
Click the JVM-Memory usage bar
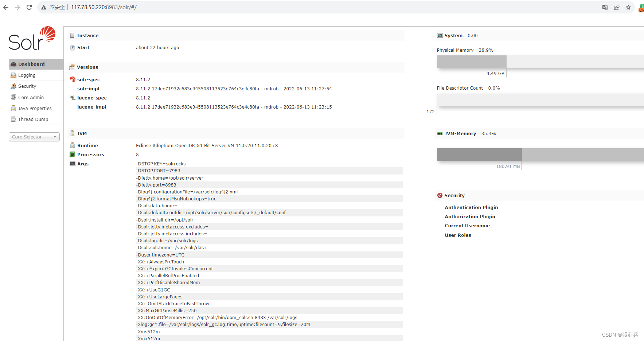coord(540,154)
